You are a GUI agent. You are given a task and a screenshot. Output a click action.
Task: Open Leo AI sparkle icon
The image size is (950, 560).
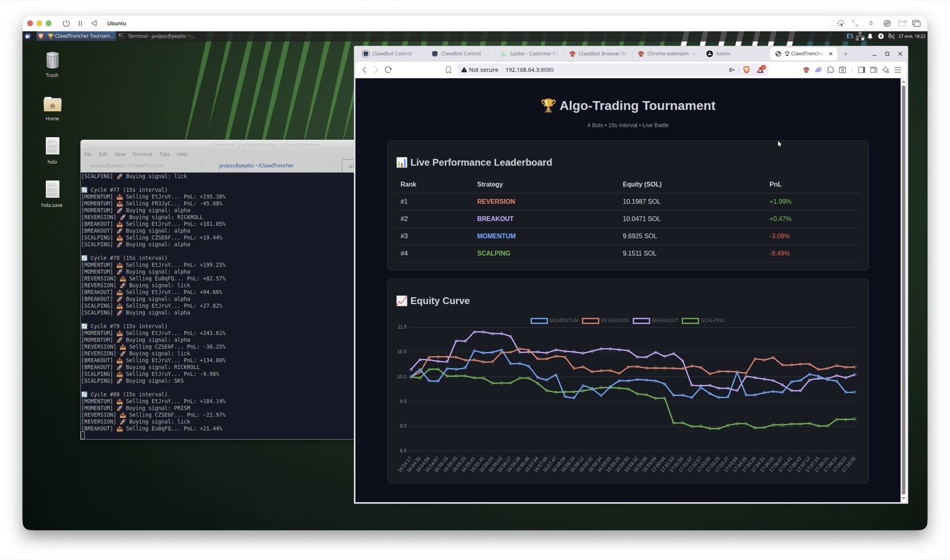pyautogui.click(x=886, y=70)
